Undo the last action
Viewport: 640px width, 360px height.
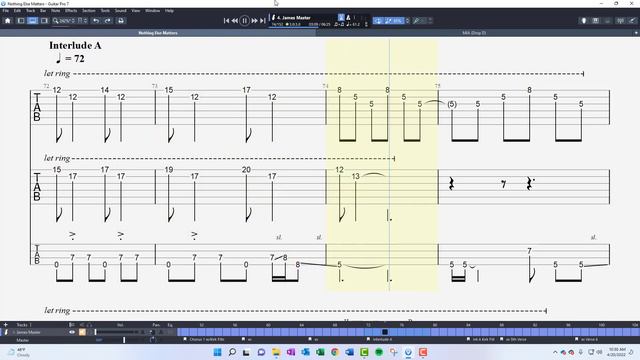96,21
